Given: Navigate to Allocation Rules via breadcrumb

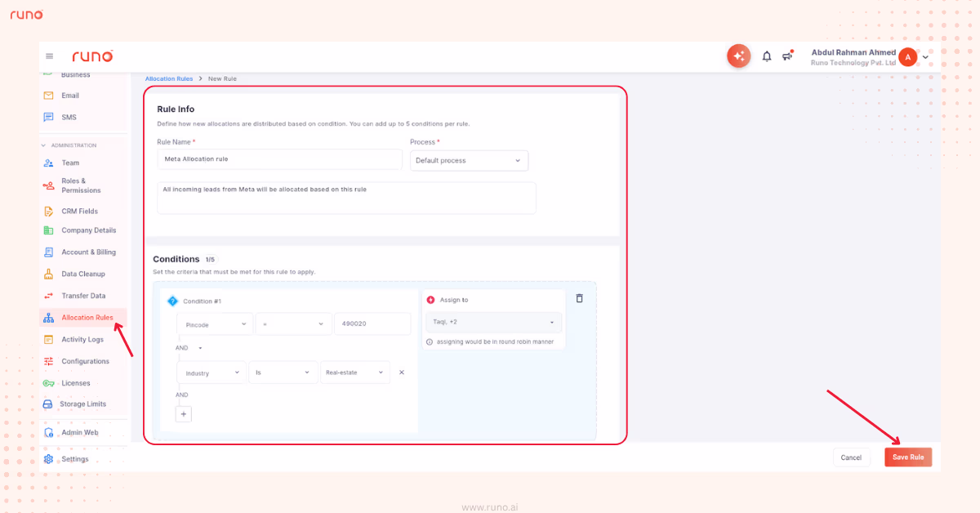Looking at the screenshot, I should coord(169,78).
